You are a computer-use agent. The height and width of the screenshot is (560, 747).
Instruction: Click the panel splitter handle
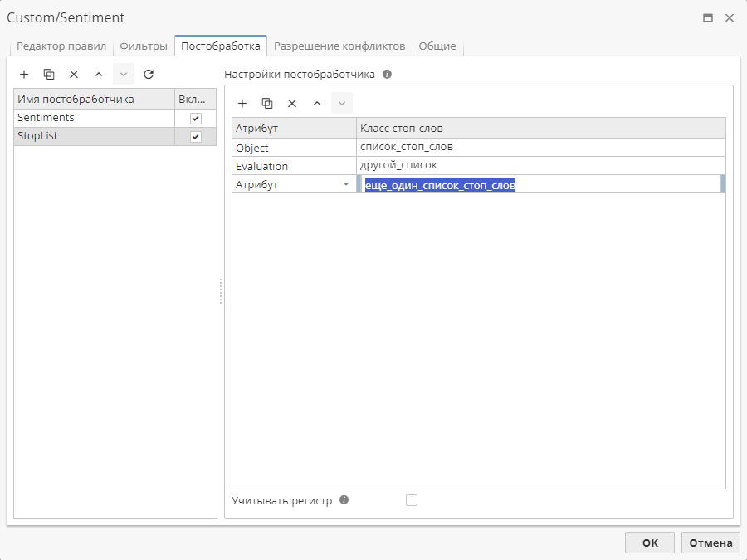tap(221, 291)
